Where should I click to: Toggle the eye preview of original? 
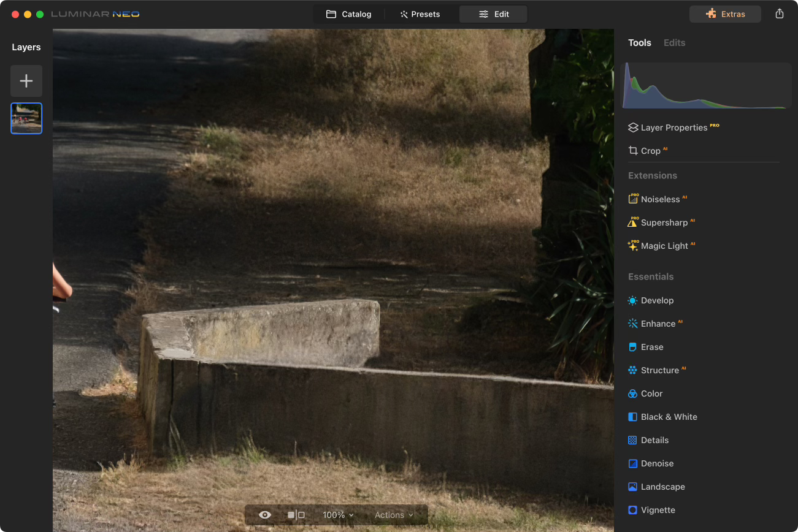pyautogui.click(x=265, y=515)
